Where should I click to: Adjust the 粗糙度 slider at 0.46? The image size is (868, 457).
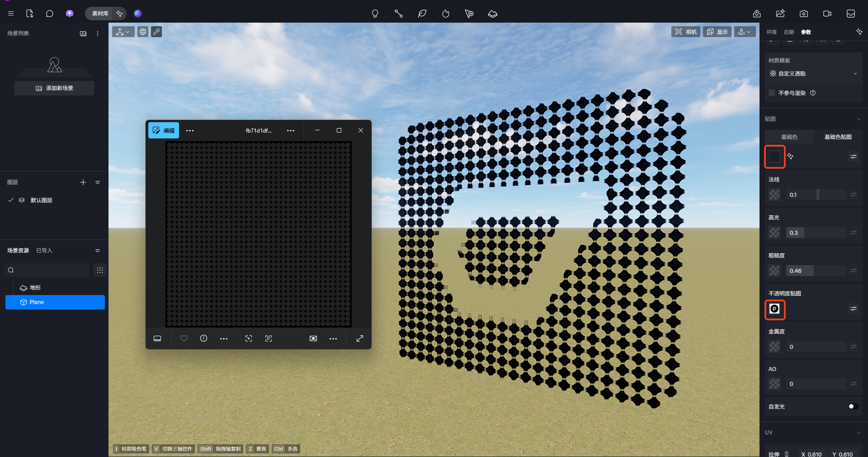click(816, 271)
